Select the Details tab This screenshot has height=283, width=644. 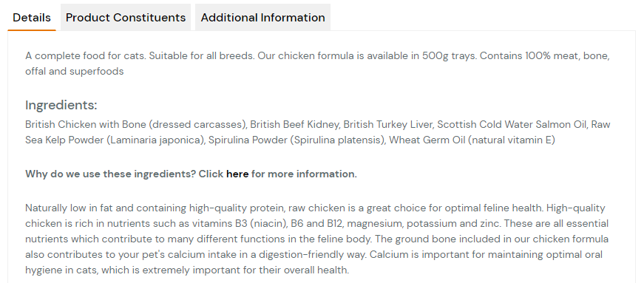[x=32, y=18]
